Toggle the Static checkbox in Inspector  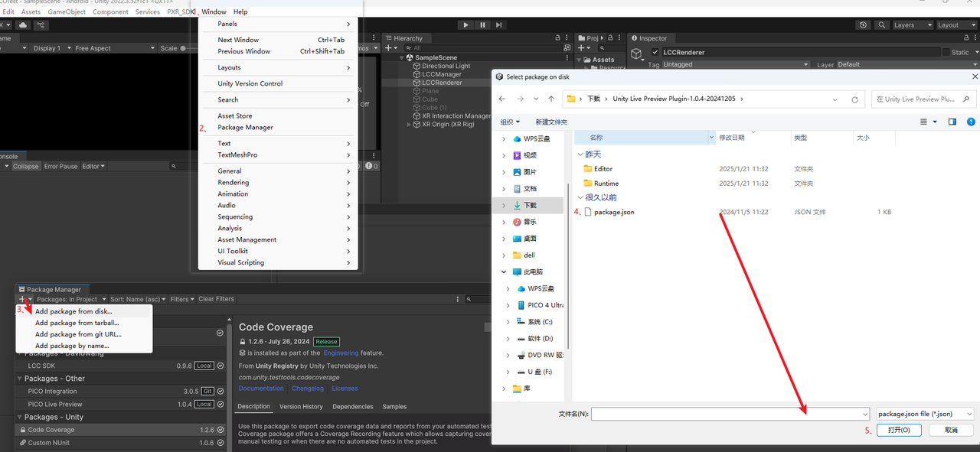click(x=945, y=52)
